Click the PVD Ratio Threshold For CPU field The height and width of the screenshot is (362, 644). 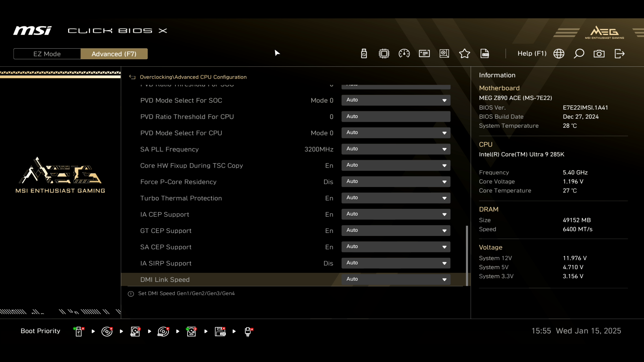(396, 117)
